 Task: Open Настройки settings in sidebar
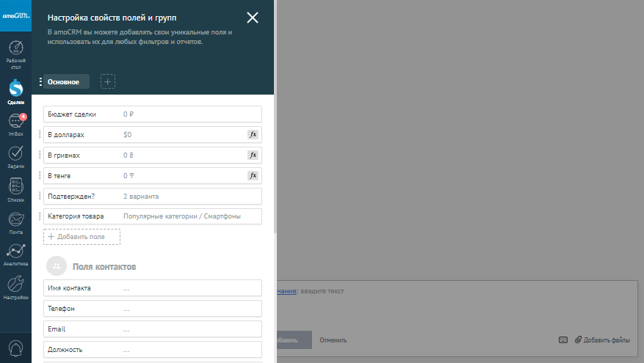pyautogui.click(x=15, y=287)
